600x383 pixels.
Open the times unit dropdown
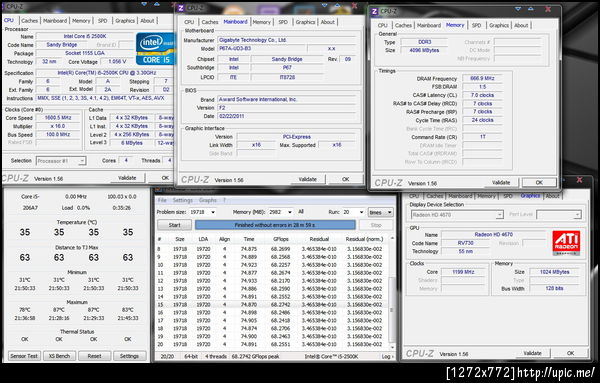380,212
